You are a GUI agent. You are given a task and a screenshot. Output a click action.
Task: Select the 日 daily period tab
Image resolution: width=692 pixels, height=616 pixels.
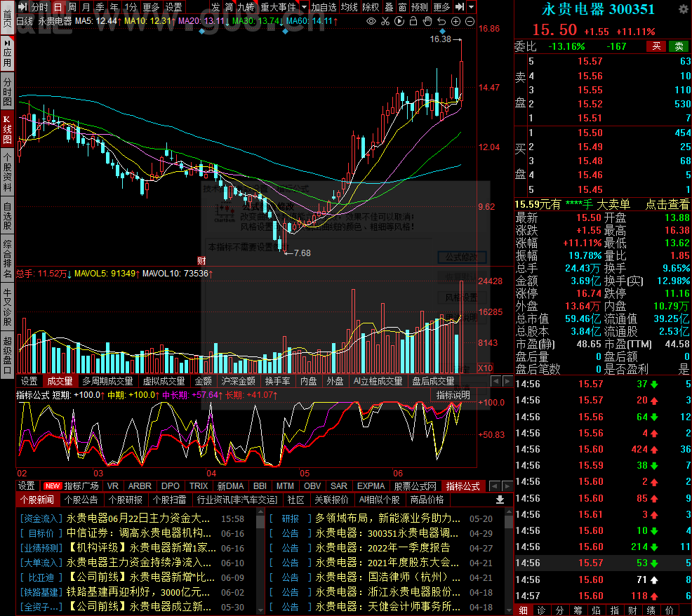tap(58, 7)
